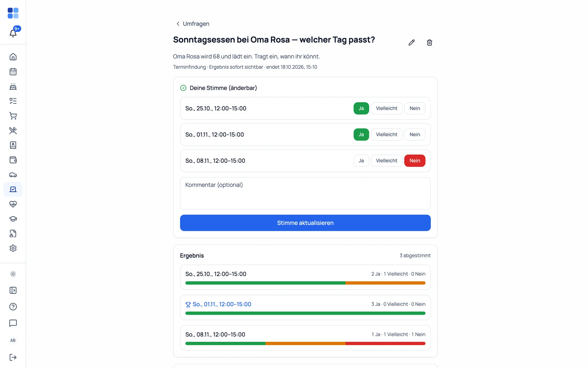Open the help question mark icon
This screenshot has height=368, width=588.
pyautogui.click(x=13, y=307)
